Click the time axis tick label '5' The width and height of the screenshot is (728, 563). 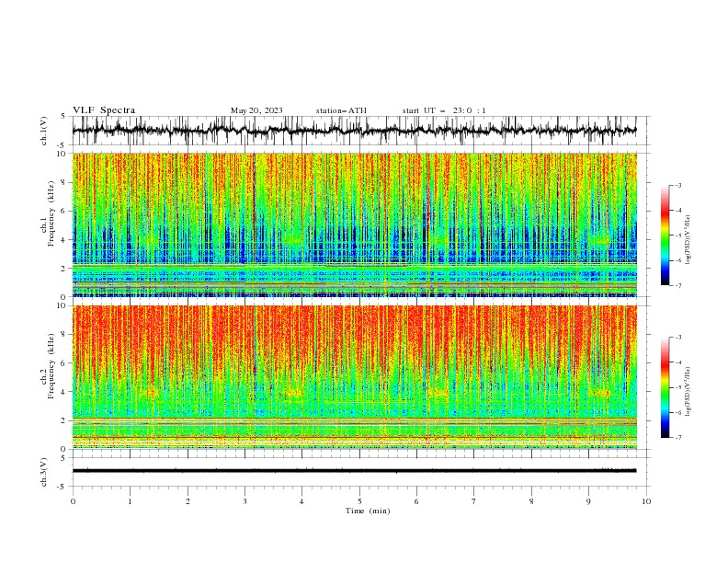[x=359, y=501]
